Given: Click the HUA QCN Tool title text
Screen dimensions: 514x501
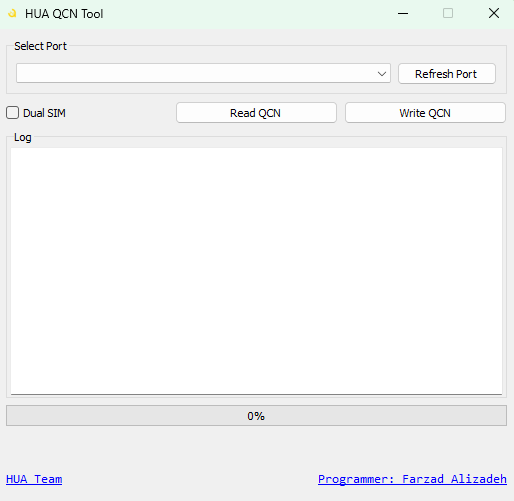Looking at the screenshot, I should tap(64, 14).
